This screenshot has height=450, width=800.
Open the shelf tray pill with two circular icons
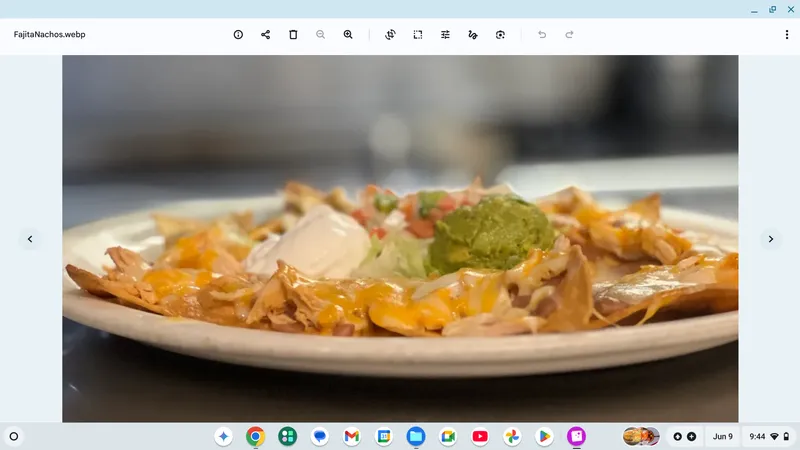click(x=684, y=436)
